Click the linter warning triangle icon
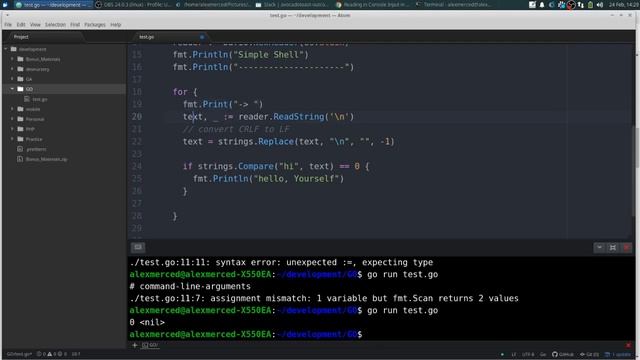Viewport: 640px width, 360px height. 49,354
